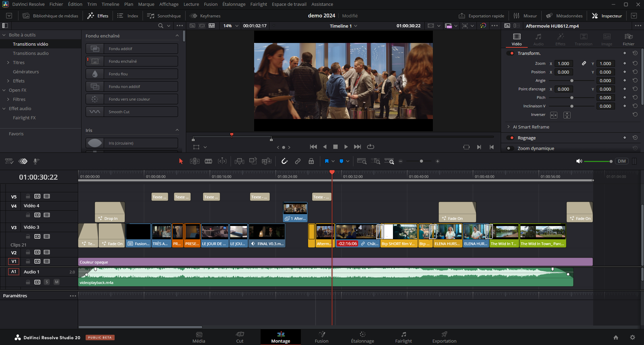Switch to the Fusion page tab
The image size is (644, 345).
[321, 337]
